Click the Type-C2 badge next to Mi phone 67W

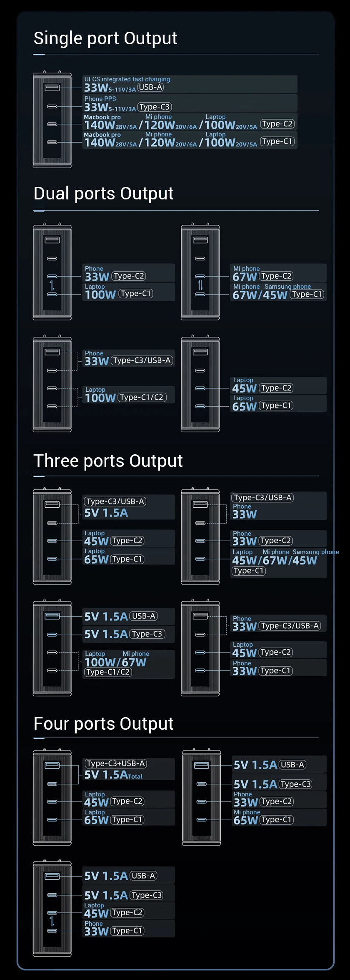coord(276,276)
